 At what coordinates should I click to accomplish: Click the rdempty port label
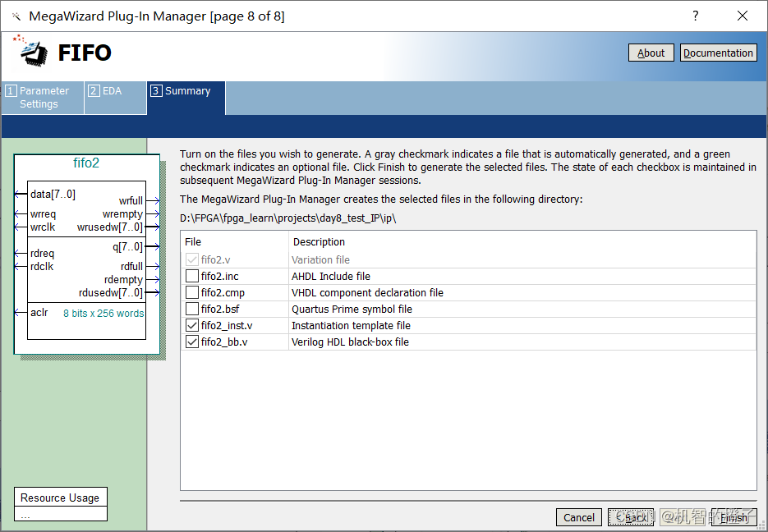pyautogui.click(x=123, y=280)
